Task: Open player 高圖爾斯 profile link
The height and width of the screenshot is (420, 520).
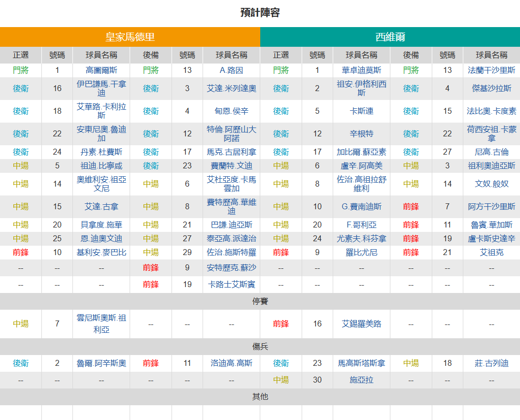Action: click(x=101, y=70)
